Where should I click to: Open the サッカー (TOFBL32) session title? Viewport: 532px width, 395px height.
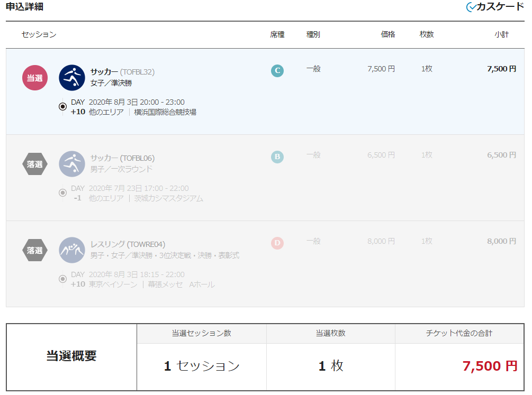point(122,72)
